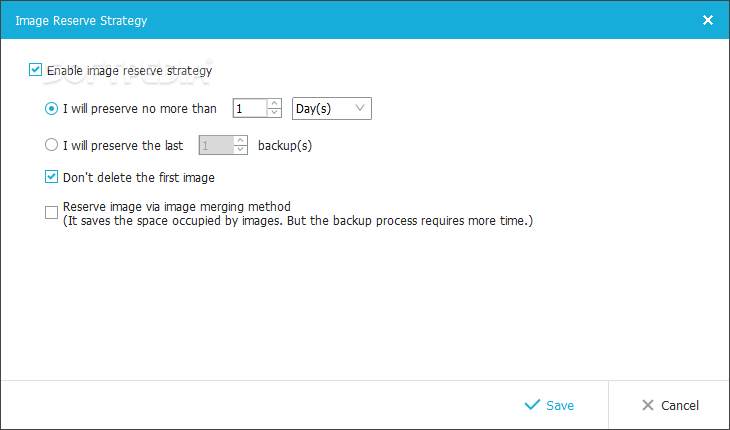Click the checkmark icon beside Save
The height and width of the screenshot is (430, 730).
532,405
